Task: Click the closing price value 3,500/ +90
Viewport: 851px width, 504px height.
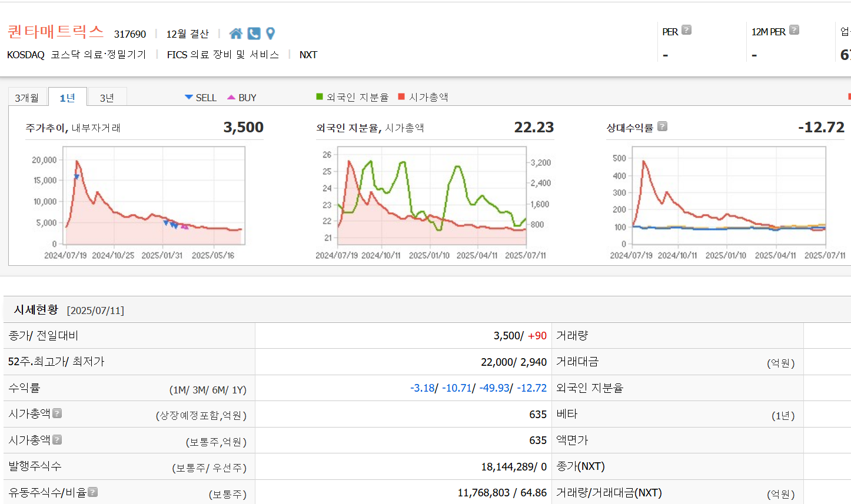Action: pyautogui.click(x=520, y=336)
